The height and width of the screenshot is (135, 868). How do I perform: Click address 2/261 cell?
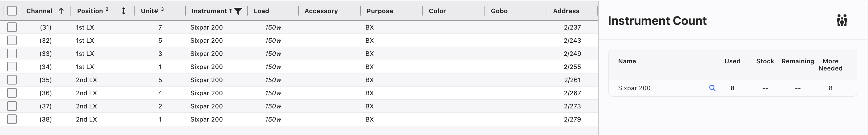coord(572,80)
